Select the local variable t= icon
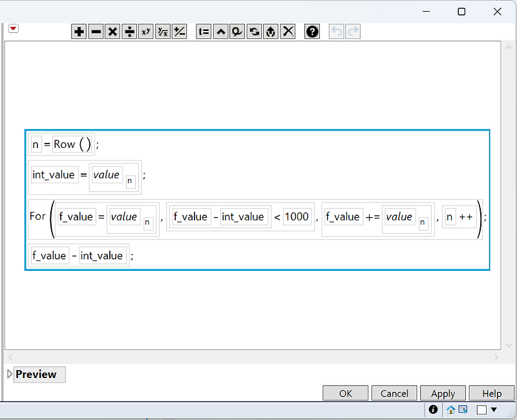This screenshot has height=420, width=517. (x=203, y=31)
